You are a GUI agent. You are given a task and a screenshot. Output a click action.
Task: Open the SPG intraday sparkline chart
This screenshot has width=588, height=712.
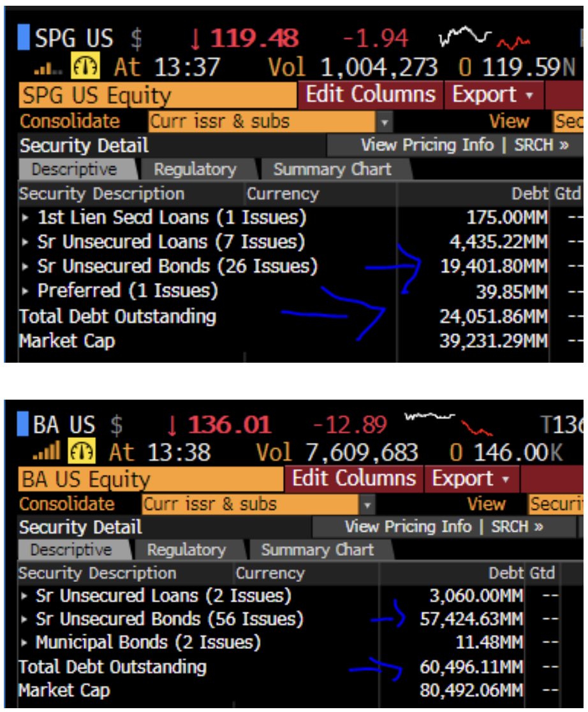(485, 38)
